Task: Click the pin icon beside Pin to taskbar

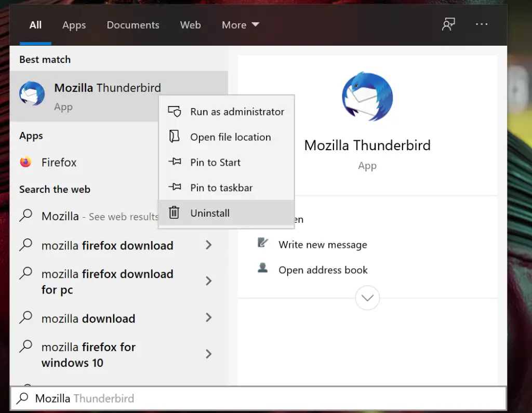Action: pyautogui.click(x=175, y=186)
